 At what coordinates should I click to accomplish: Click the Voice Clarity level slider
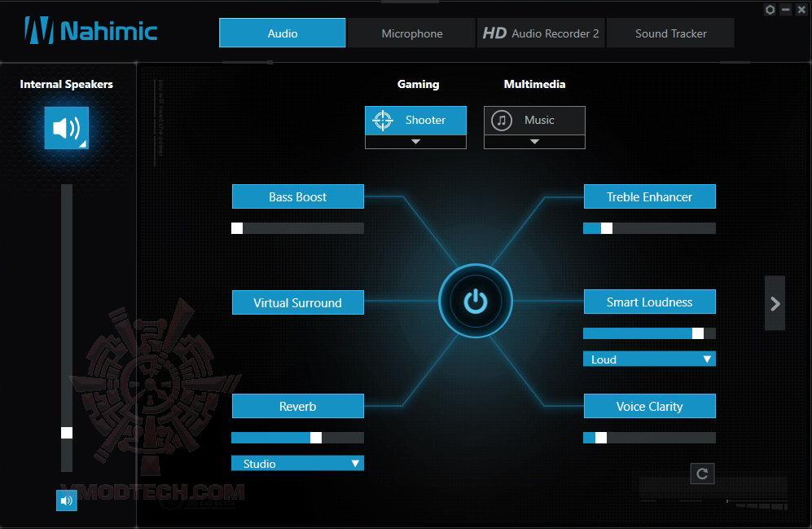pos(649,438)
